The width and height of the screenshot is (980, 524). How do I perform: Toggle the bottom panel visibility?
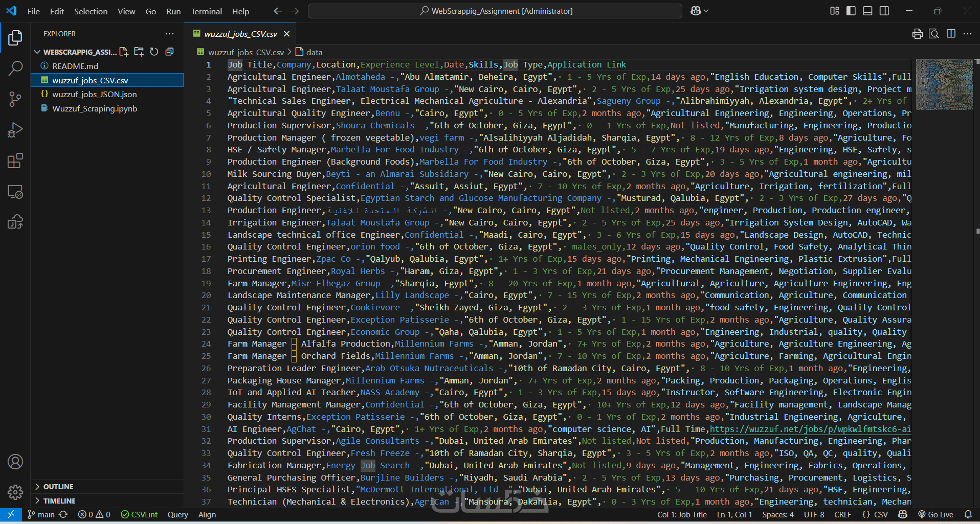867,11
